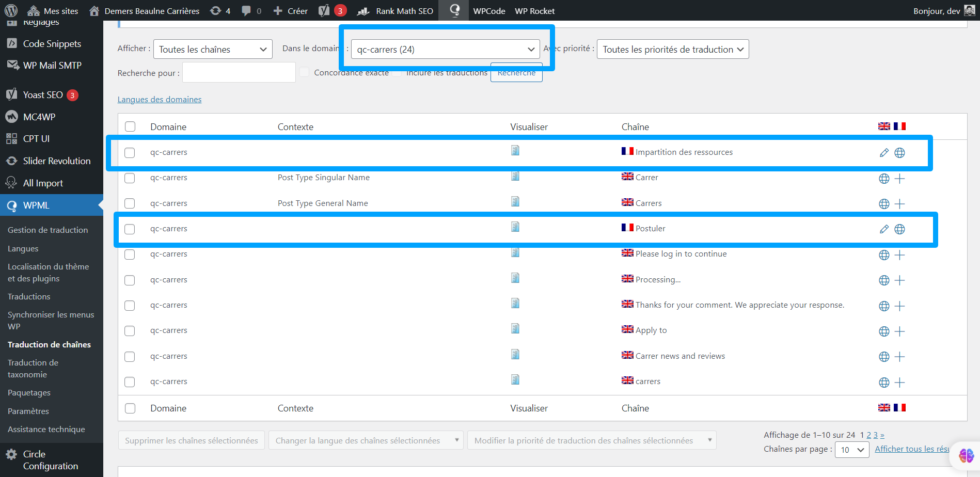
Task: Click the Recherche button
Action: point(516,73)
